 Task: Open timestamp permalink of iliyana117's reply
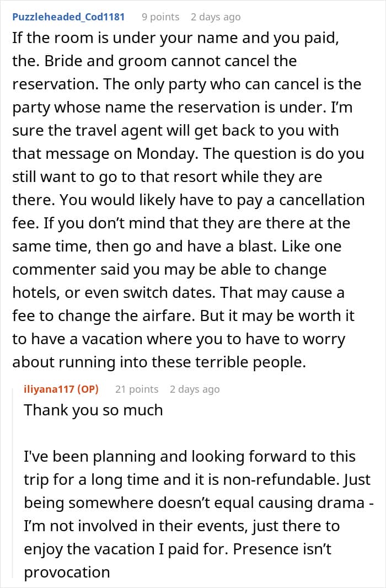point(195,389)
